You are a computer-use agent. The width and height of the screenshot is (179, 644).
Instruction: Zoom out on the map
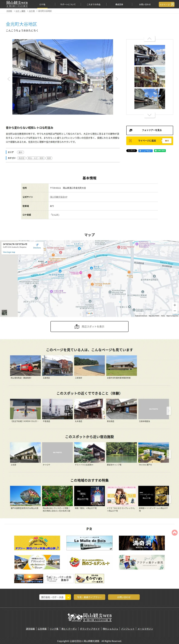[175, 311]
